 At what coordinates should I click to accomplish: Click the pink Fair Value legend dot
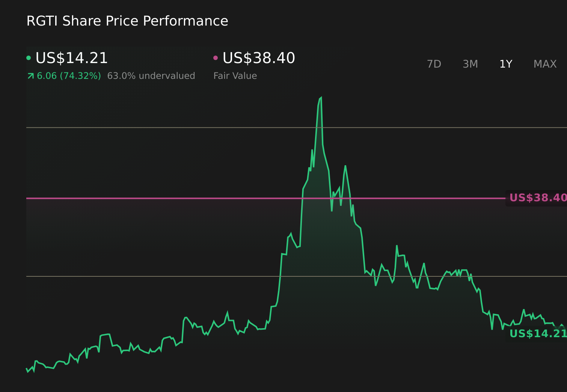[216, 57]
